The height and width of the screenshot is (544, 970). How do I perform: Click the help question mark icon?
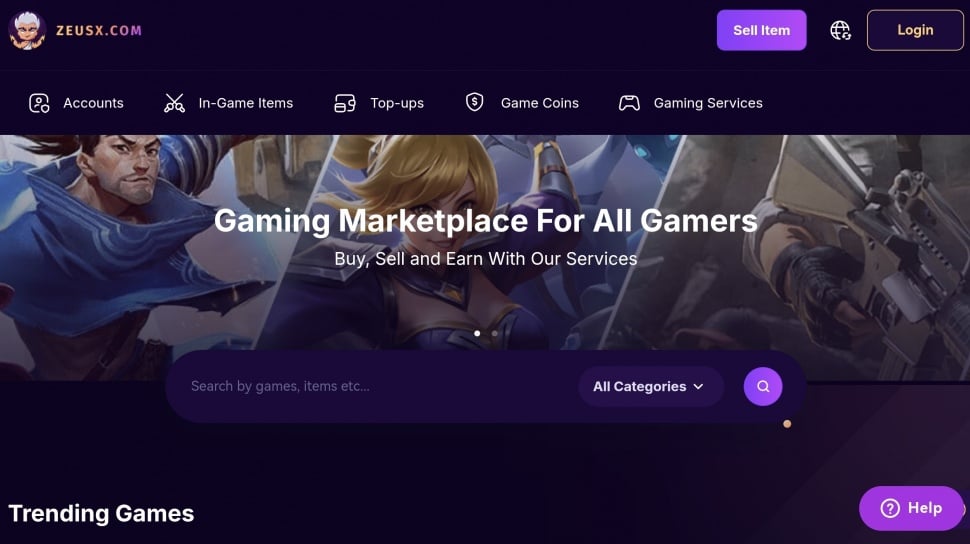pos(890,508)
